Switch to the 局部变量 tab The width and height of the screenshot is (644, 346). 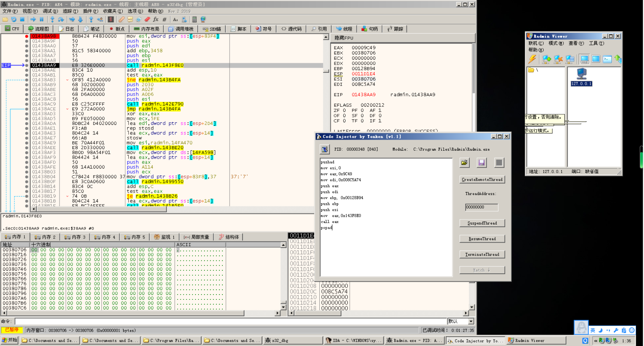(x=196, y=237)
